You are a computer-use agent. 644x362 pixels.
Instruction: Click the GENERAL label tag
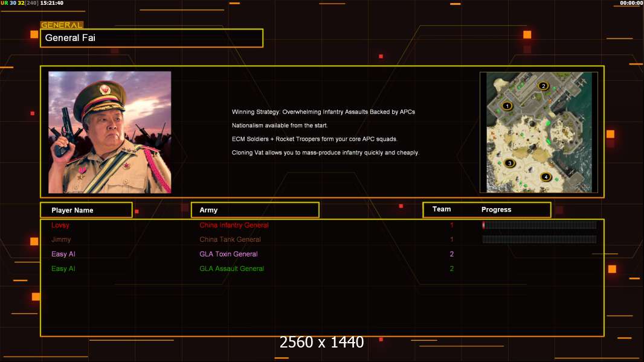point(62,25)
